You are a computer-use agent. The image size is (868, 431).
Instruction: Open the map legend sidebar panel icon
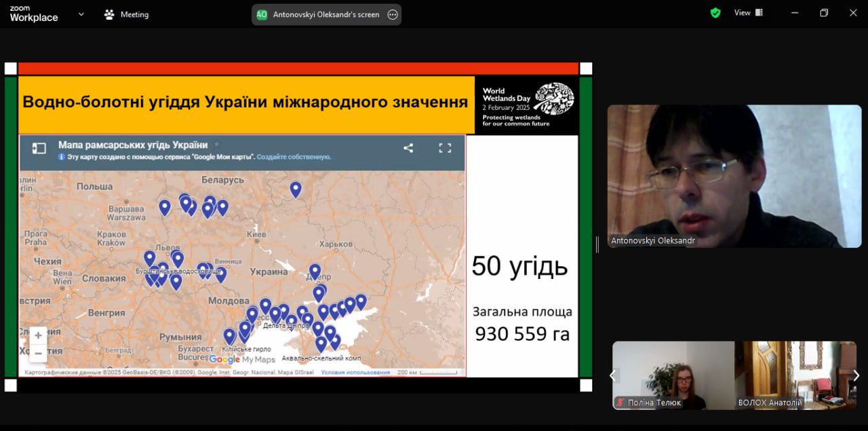[x=39, y=148]
